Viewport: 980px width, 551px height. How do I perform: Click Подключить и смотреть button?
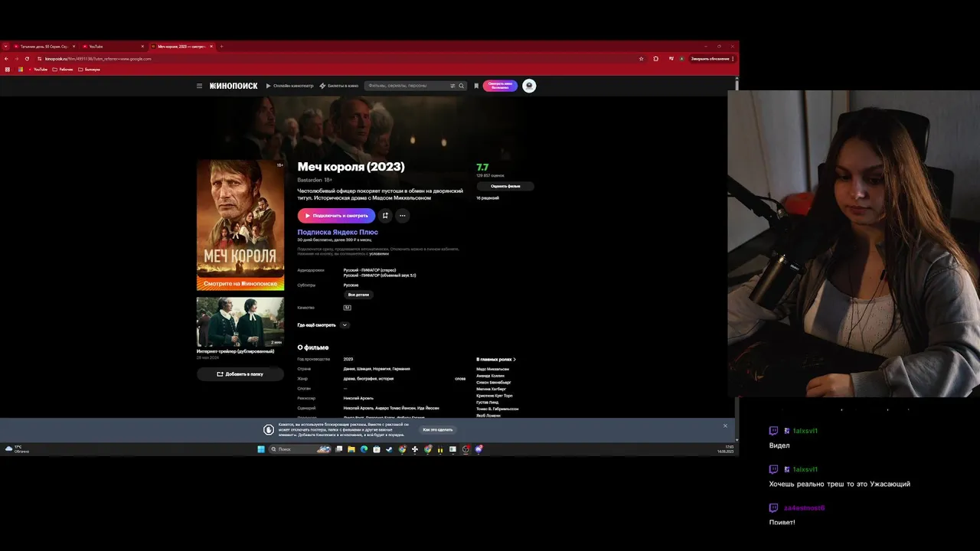pos(336,216)
